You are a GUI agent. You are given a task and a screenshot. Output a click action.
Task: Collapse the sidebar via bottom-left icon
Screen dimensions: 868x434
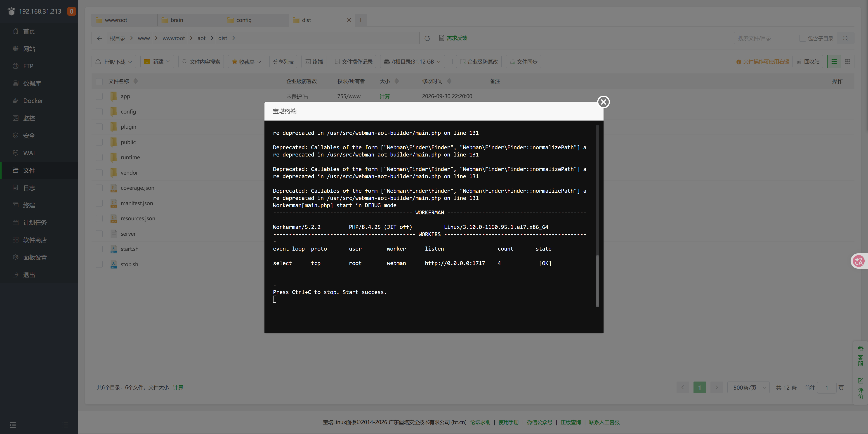coord(13,425)
